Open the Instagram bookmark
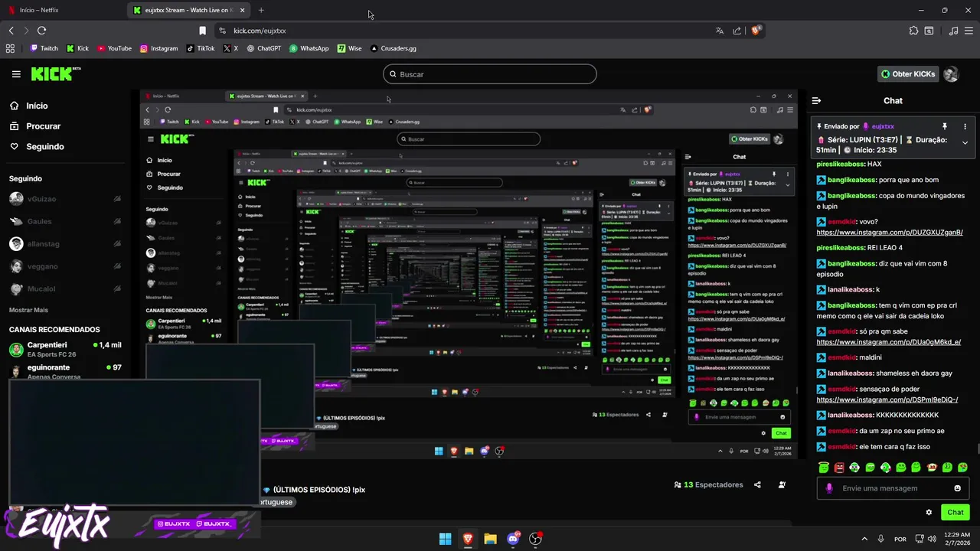This screenshot has width=980, height=551. (x=158, y=48)
